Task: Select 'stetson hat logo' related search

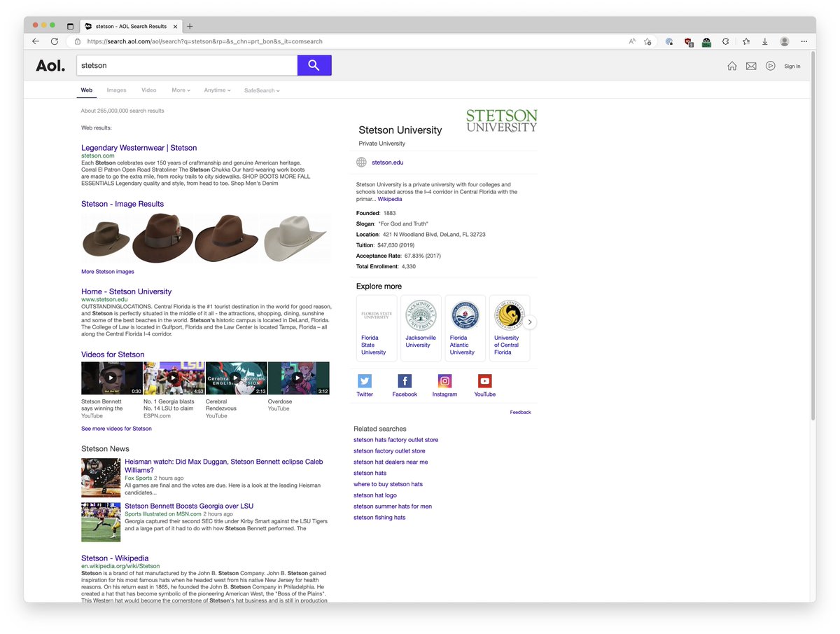Action: 375,495
